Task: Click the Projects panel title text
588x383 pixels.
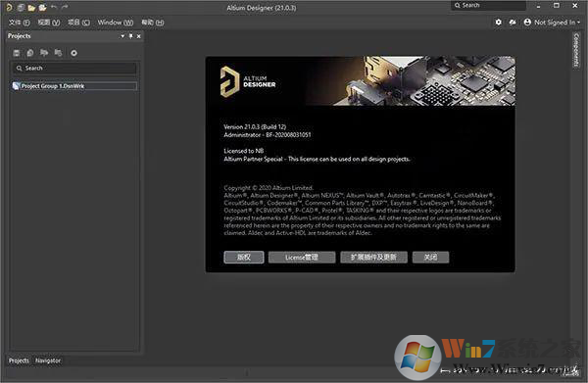Action: 20,36
